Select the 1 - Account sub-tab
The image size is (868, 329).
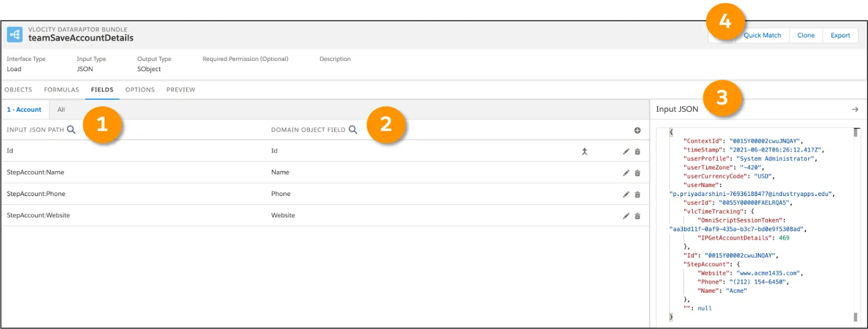pyautogui.click(x=24, y=110)
